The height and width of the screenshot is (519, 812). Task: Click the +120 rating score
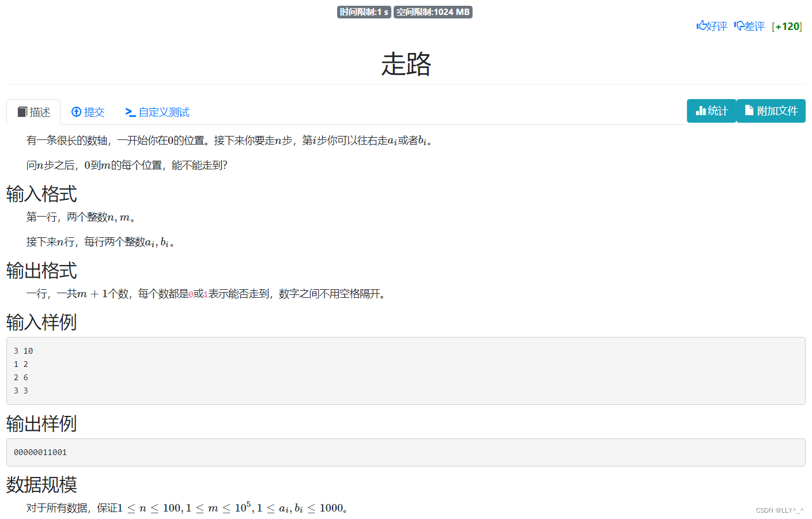point(787,26)
